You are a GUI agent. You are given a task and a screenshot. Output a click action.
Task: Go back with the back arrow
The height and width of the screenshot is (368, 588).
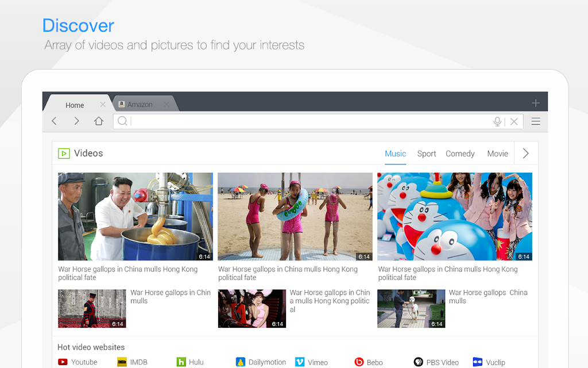click(x=55, y=121)
